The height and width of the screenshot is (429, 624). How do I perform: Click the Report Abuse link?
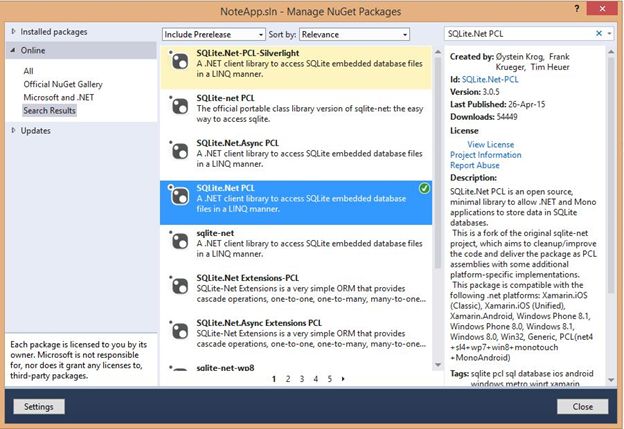click(x=474, y=165)
